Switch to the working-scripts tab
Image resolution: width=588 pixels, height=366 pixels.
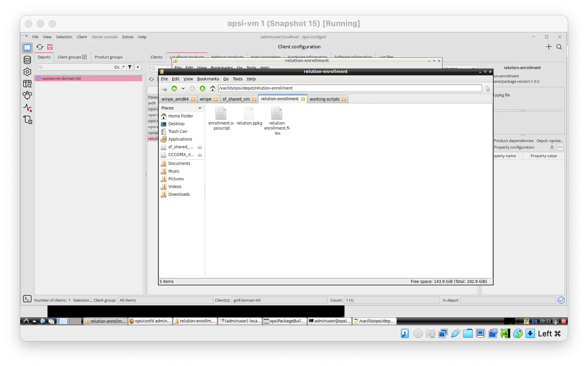324,99
